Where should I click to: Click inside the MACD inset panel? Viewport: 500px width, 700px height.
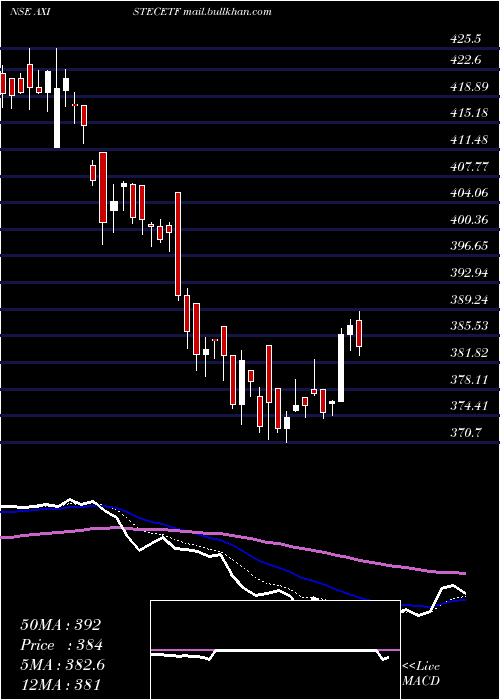click(x=275, y=650)
